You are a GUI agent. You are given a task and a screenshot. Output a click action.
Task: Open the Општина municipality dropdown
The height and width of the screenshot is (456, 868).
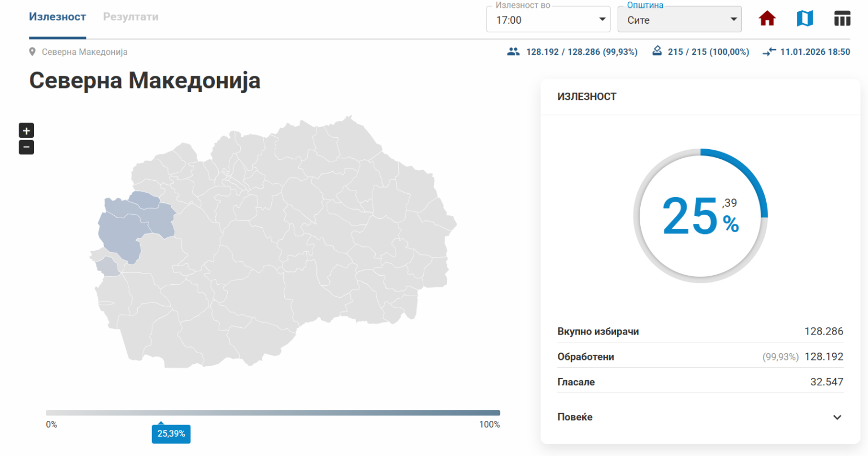(679, 20)
